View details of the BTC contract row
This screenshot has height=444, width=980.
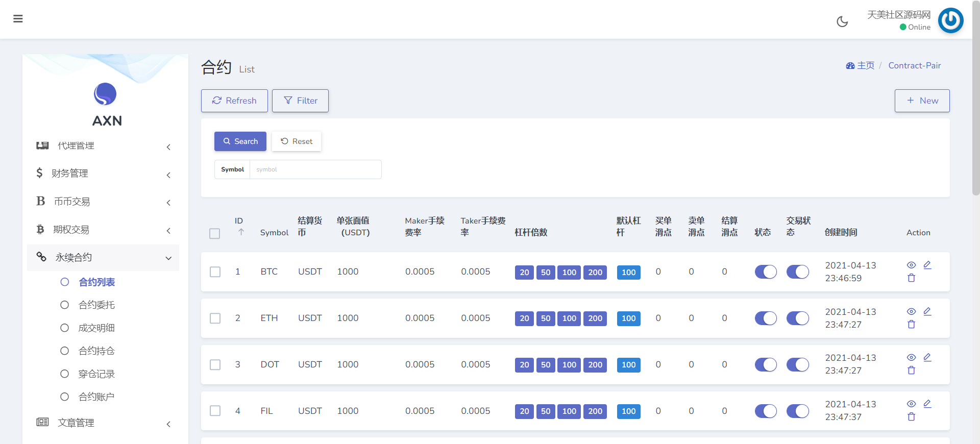click(x=911, y=265)
